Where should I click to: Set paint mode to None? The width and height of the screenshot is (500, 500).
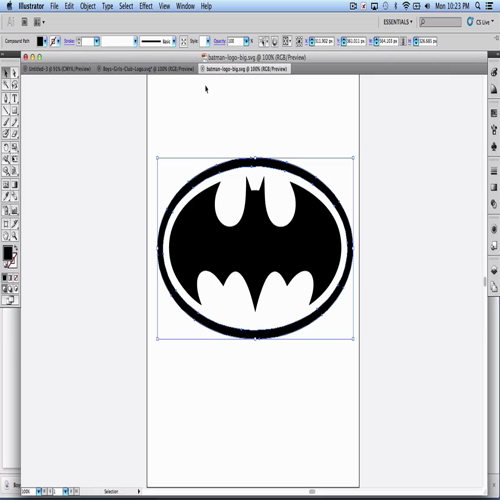(x=16, y=277)
